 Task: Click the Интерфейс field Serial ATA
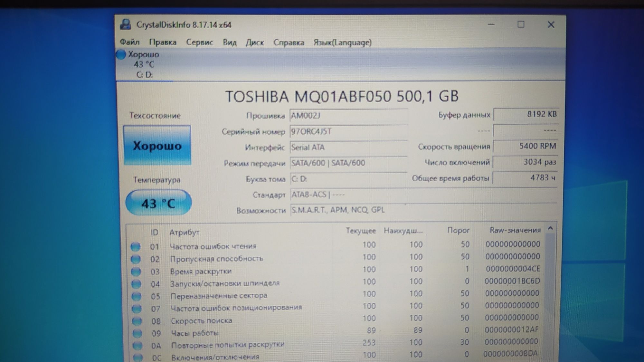[x=349, y=147]
